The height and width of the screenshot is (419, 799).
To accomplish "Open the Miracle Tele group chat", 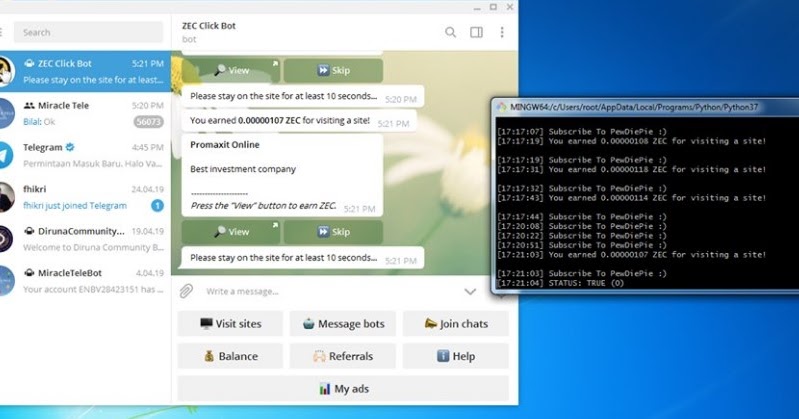I will [85, 113].
